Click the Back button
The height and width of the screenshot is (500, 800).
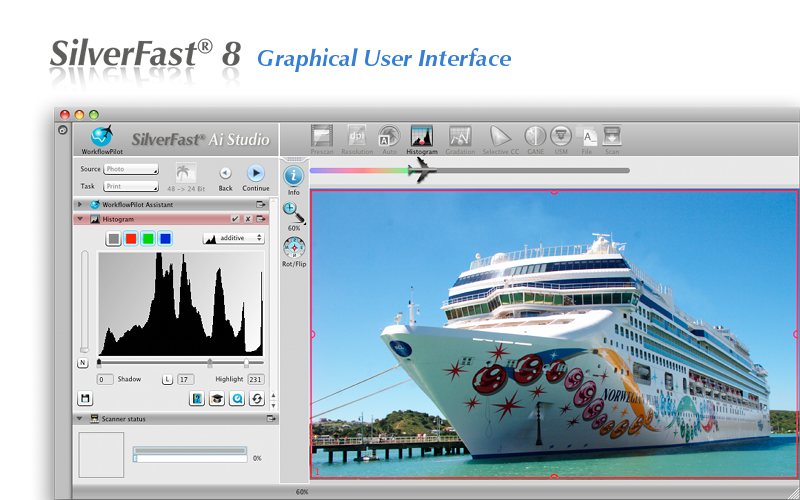tap(225, 173)
